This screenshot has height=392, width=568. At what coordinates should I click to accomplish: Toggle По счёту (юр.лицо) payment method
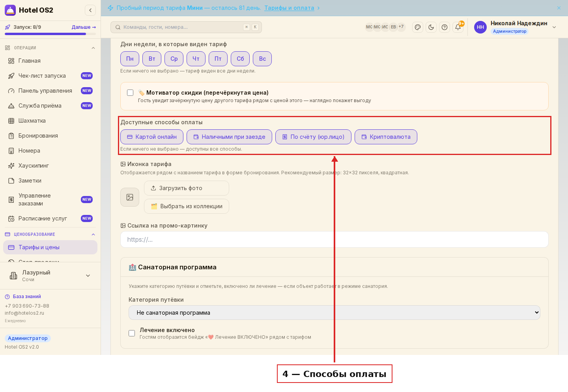coord(313,137)
